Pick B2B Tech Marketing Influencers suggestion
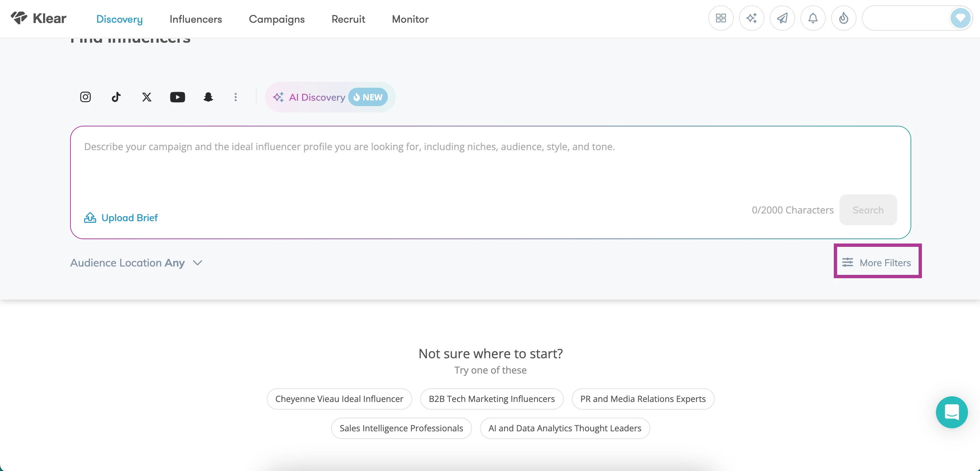Screen dimensions: 980x471 [491, 399]
